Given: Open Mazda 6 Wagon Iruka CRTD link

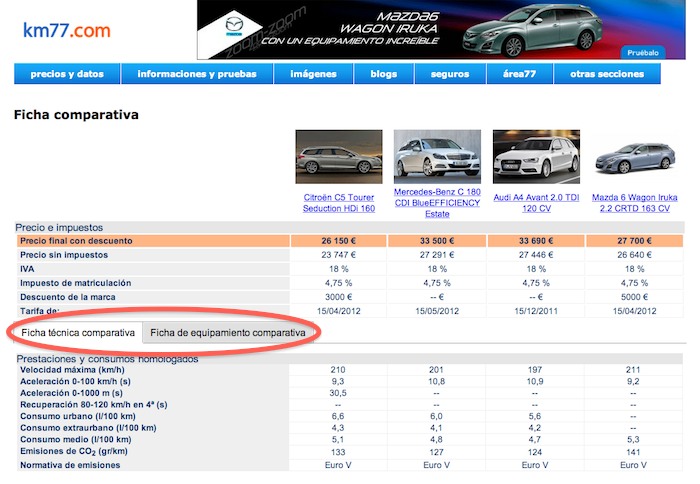Looking at the screenshot, I should pos(635,203).
